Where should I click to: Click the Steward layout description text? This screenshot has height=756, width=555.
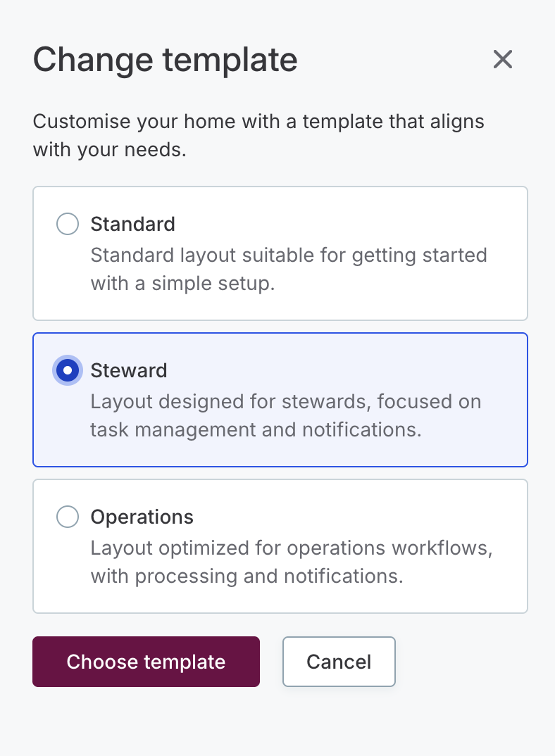tap(286, 415)
